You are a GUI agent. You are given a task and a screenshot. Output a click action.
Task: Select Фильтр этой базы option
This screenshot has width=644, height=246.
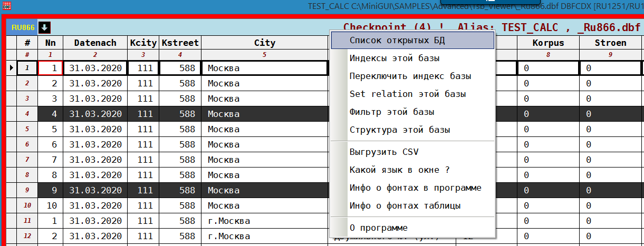[412, 112]
